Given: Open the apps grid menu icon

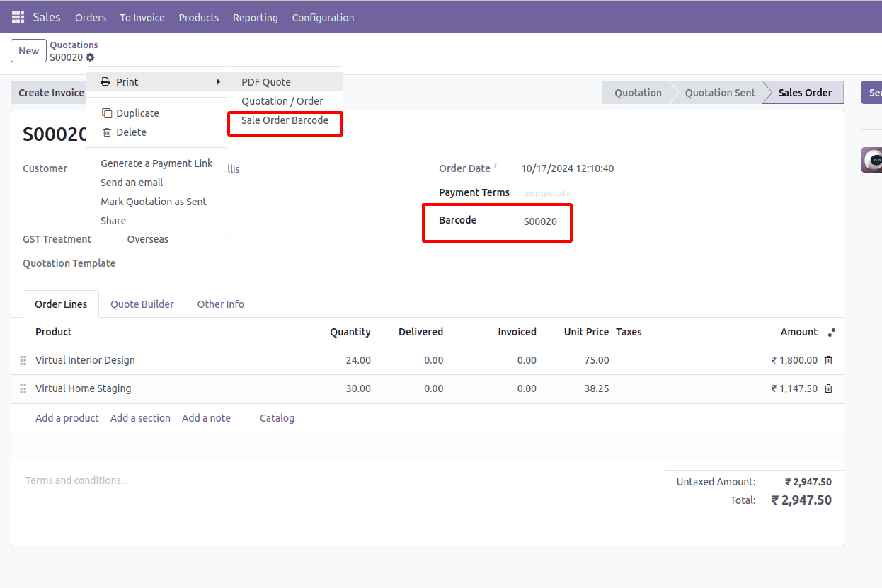Looking at the screenshot, I should point(18,17).
